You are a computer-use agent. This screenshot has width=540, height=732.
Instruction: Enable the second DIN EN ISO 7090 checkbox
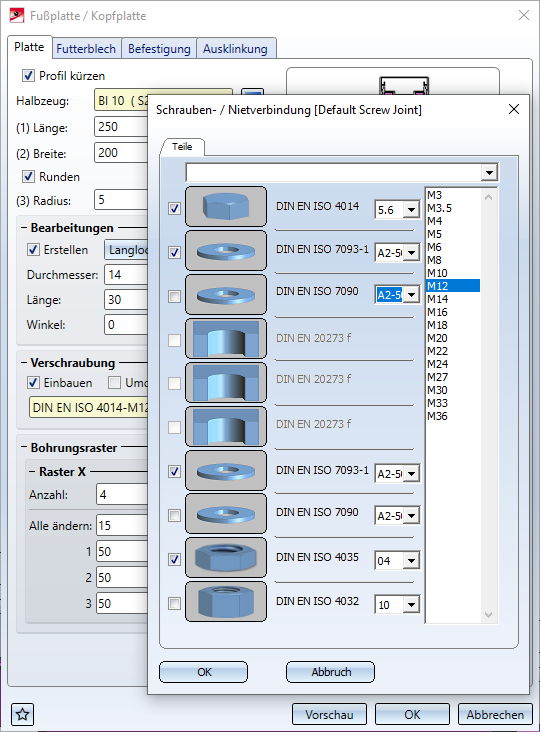[175, 515]
